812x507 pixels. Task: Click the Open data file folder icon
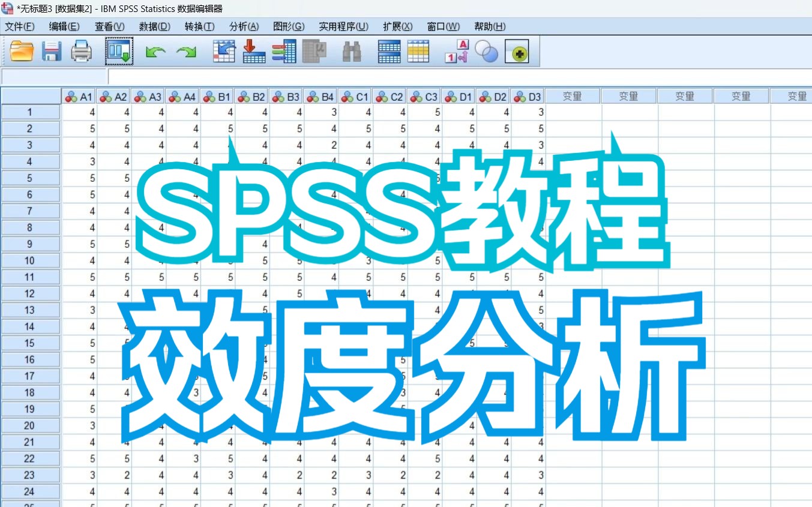click(22, 52)
